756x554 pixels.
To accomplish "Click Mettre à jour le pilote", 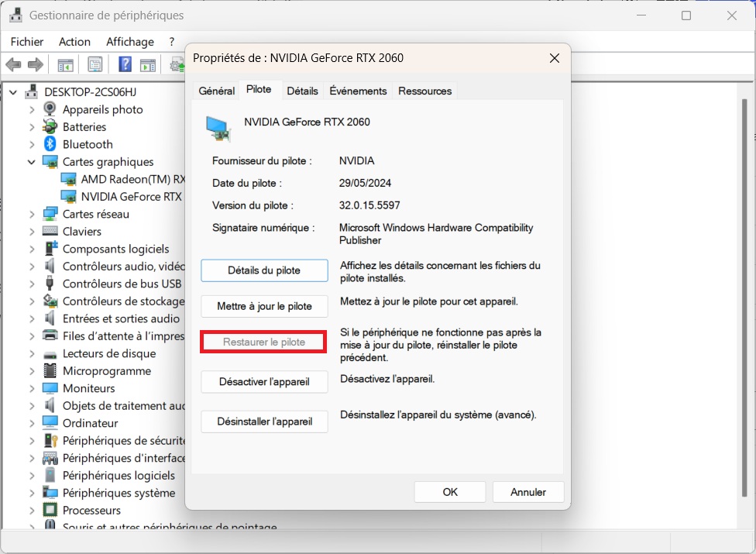I will click(x=264, y=306).
